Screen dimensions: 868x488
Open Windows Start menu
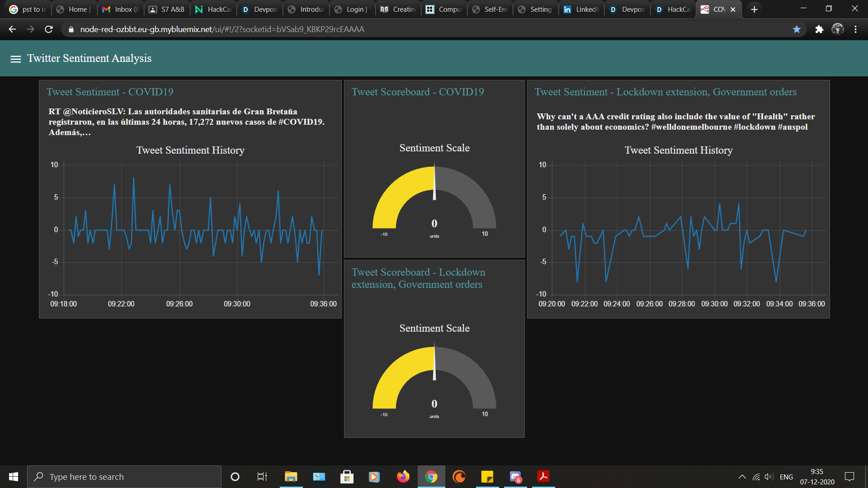[x=14, y=477]
